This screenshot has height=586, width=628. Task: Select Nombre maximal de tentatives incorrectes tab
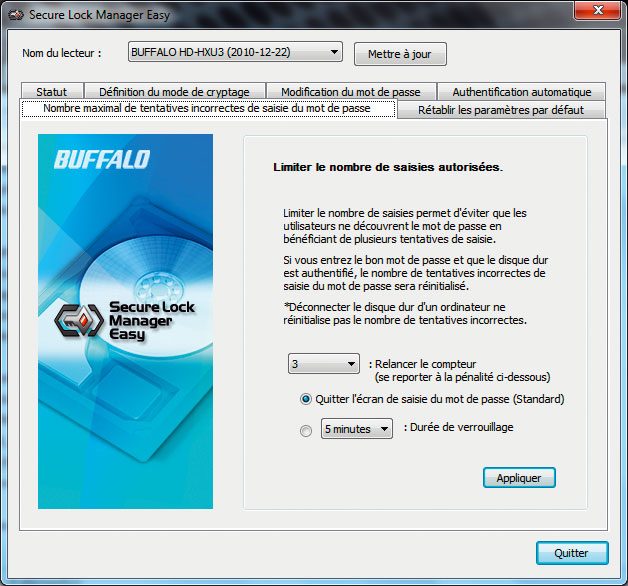208,109
